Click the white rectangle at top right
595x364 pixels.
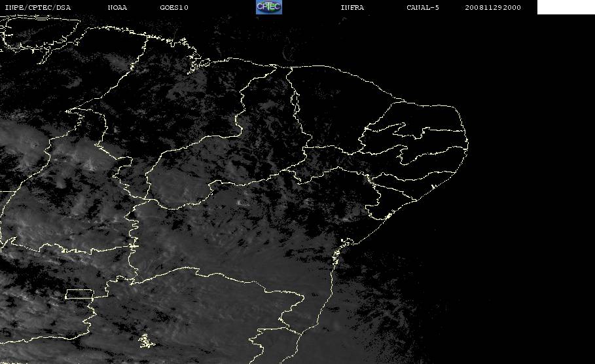pyautogui.click(x=566, y=7)
